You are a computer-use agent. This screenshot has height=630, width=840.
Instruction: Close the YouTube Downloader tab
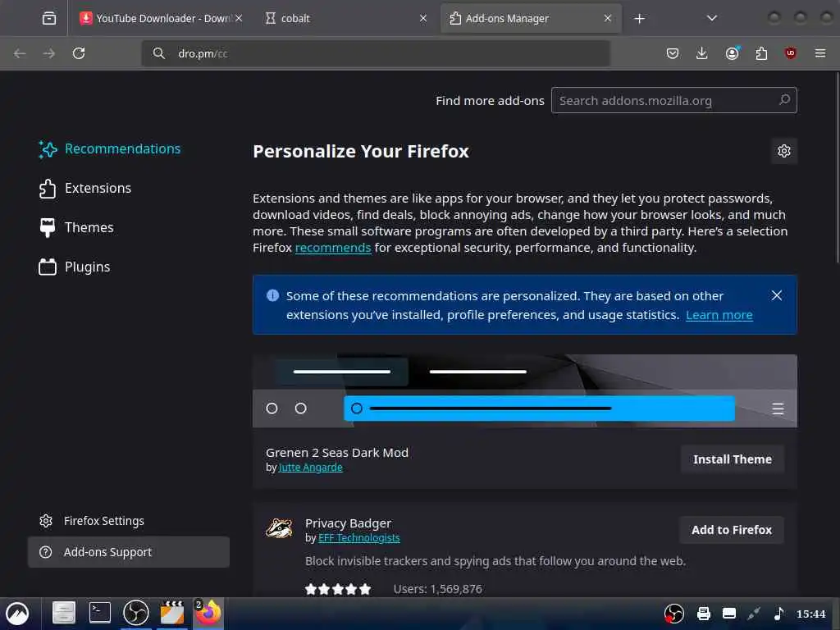pyautogui.click(x=239, y=18)
